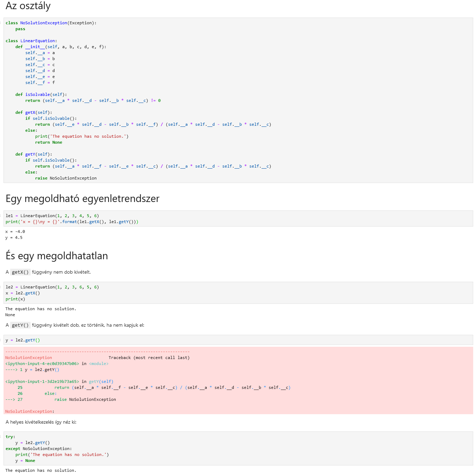Click the NoSolutionException class definition line
The height and width of the screenshot is (476, 476).
(x=51, y=23)
